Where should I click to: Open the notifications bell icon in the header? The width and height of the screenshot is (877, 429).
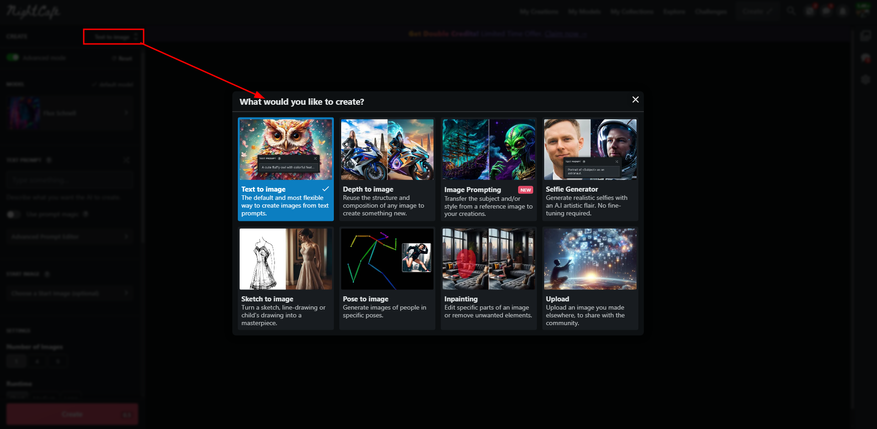pos(842,11)
